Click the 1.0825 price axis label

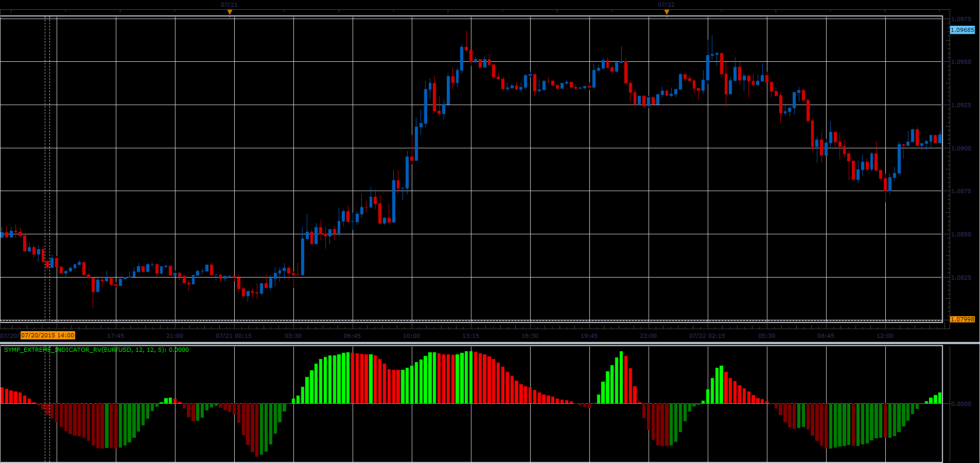click(961, 278)
